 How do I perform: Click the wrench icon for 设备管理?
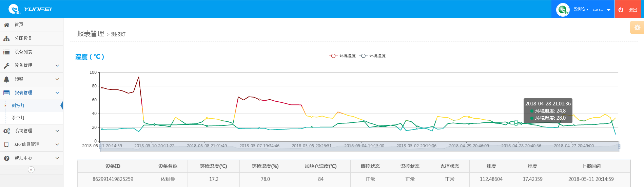coord(6,66)
